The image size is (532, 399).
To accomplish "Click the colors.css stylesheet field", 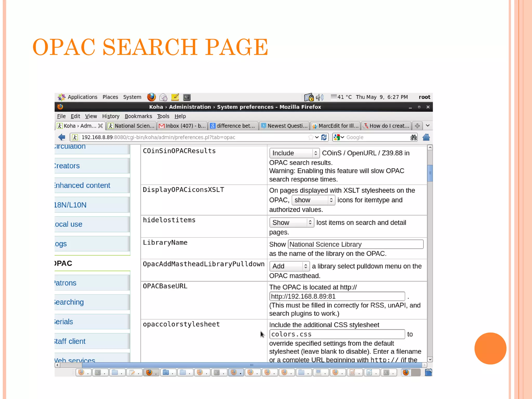I will point(337,334).
